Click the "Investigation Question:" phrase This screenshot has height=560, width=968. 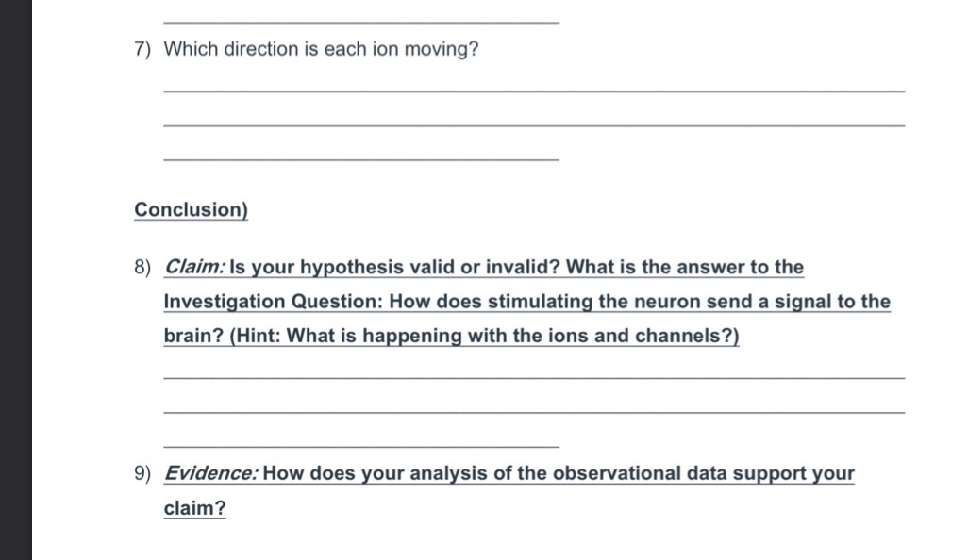(x=273, y=302)
